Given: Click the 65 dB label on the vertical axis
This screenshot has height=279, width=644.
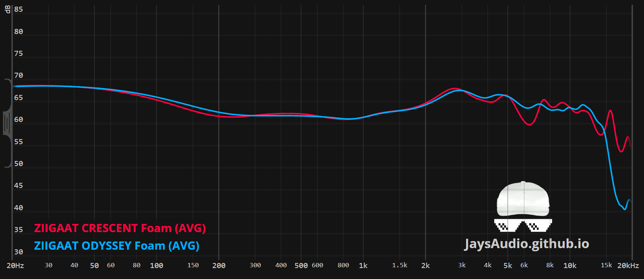Looking at the screenshot, I should pyautogui.click(x=18, y=98).
